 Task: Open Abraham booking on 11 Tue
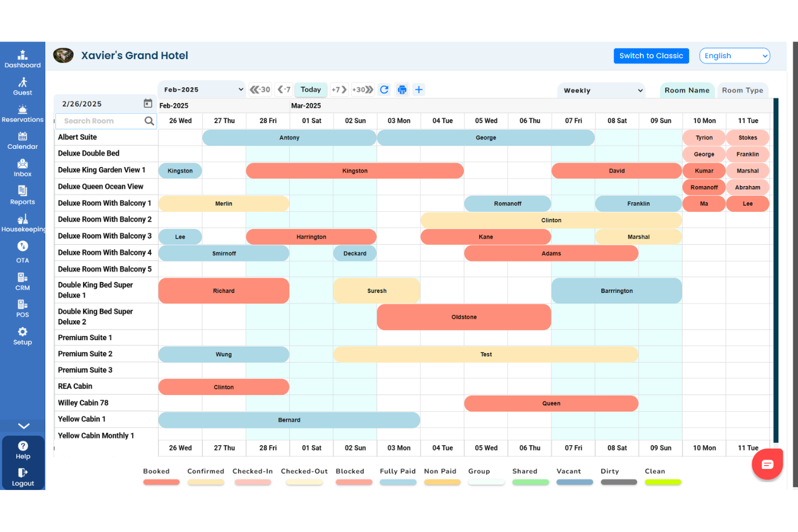pos(748,188)
